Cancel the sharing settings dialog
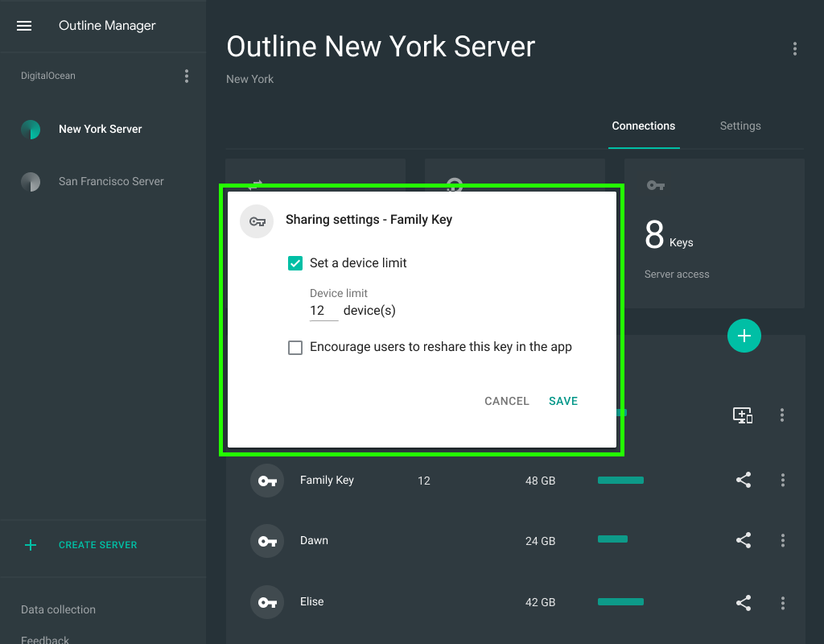824x644 pixels. click(506, 401)
